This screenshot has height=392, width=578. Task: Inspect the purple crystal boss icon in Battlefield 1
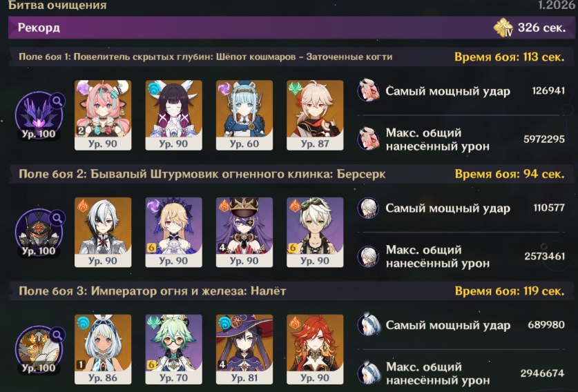[39, 115]
